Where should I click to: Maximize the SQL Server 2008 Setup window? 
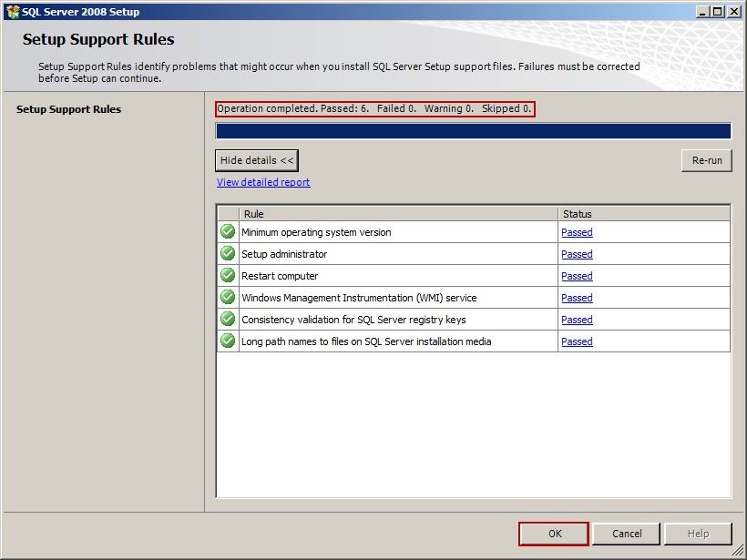tap(717, 12)
